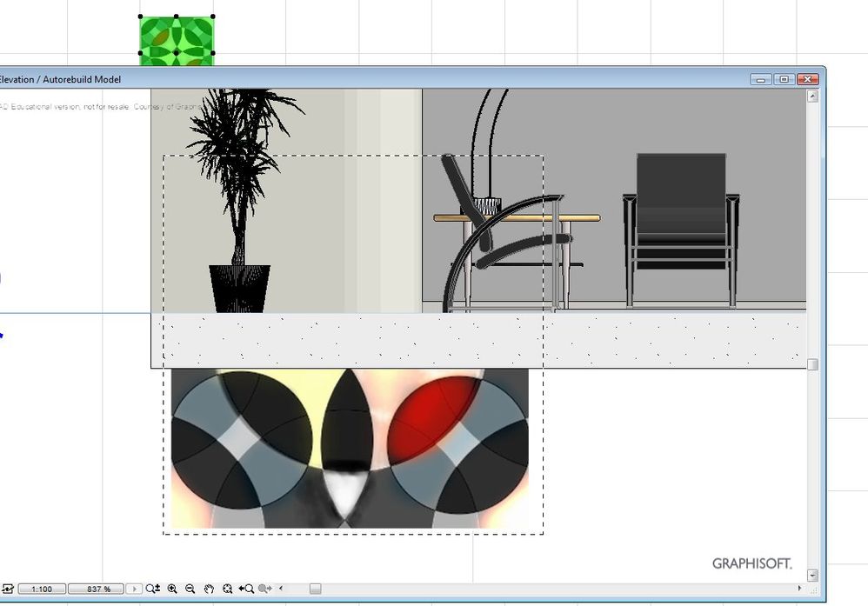Click the vertical scrollbar thumb
Viewport: 868px width, 606px height.
click(812, 364)
